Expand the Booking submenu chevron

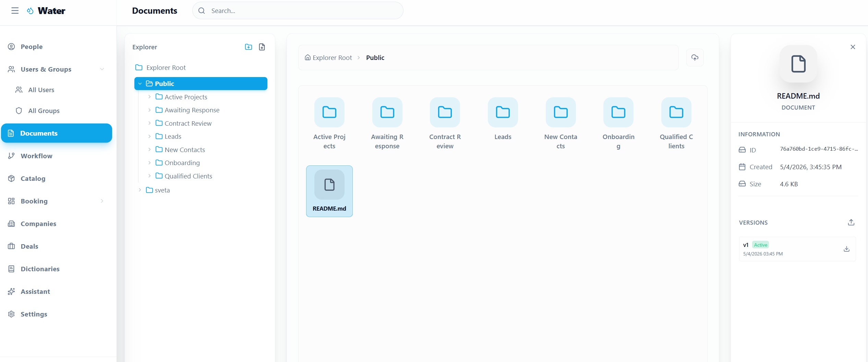click(102, 201)
